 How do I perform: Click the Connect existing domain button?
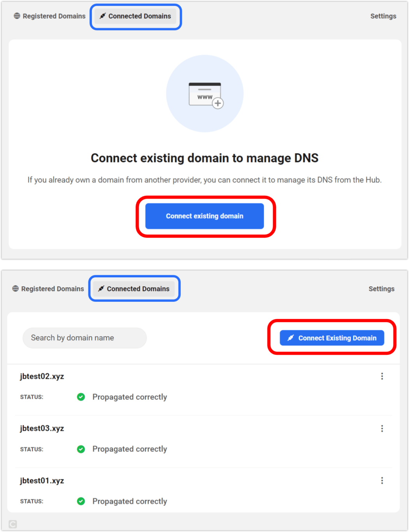pos(204,216)
